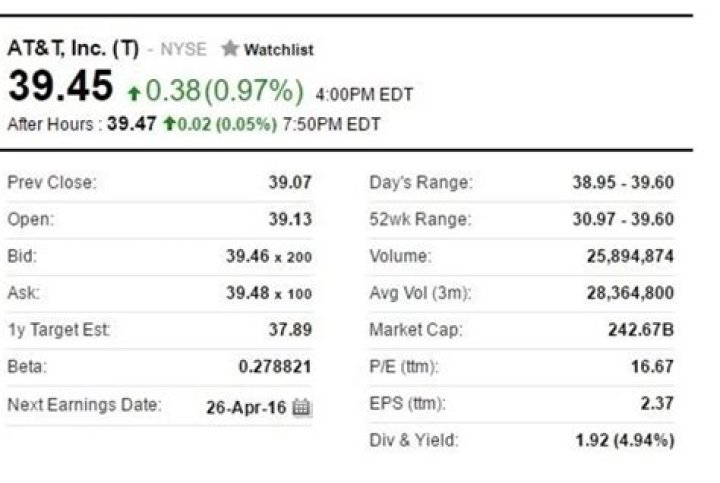Select the Bid value 39.46 x 200
Viewport: 720px width, 483px height.
tap(269, 257)
